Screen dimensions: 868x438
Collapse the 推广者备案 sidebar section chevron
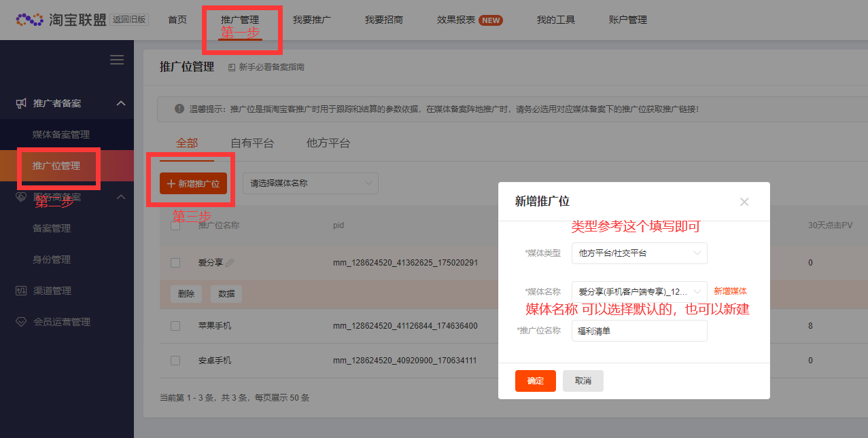pos(121,103)
